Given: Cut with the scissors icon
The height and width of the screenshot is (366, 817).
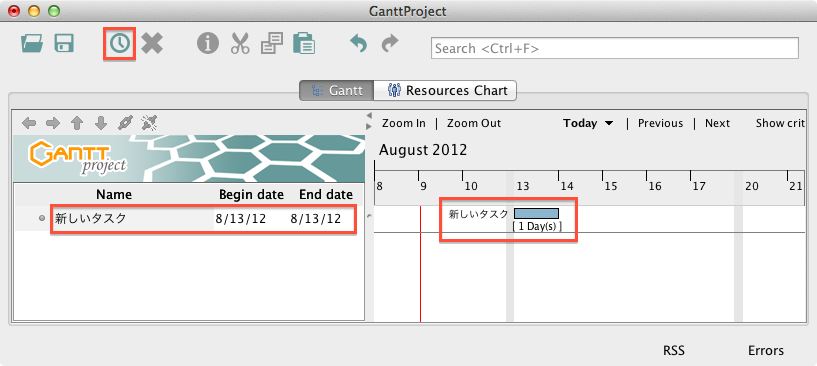Looking at the screenshot, I should click(x=240, y=44).
